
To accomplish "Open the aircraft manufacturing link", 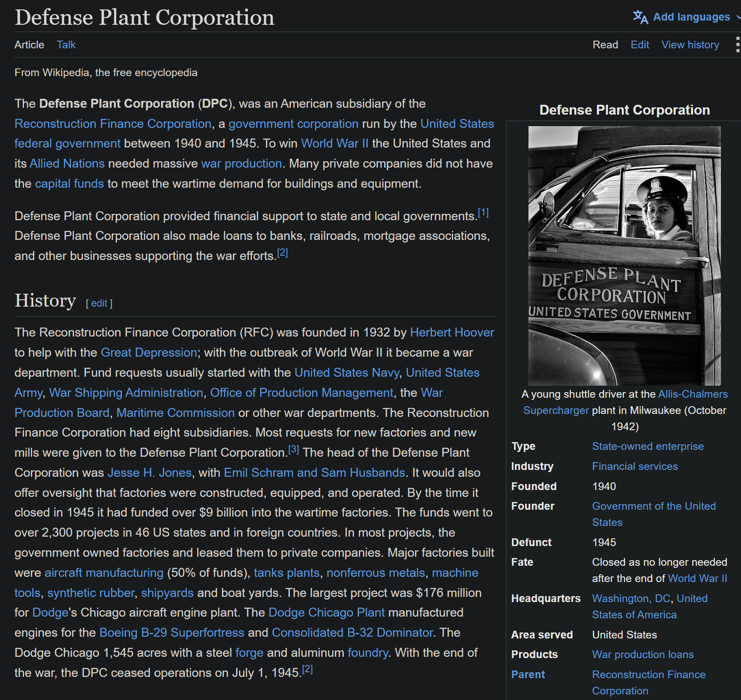I will click(x=104, y=573).
